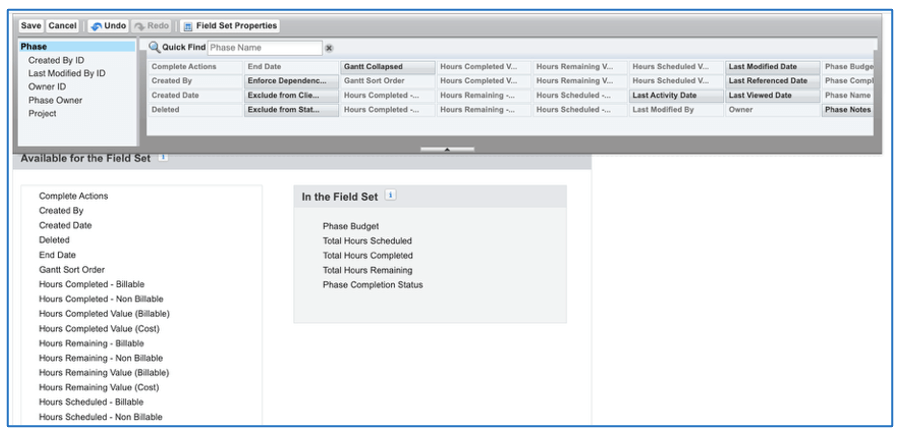
Task: Select Phase Budget in the Field Set
Action: 350,226
